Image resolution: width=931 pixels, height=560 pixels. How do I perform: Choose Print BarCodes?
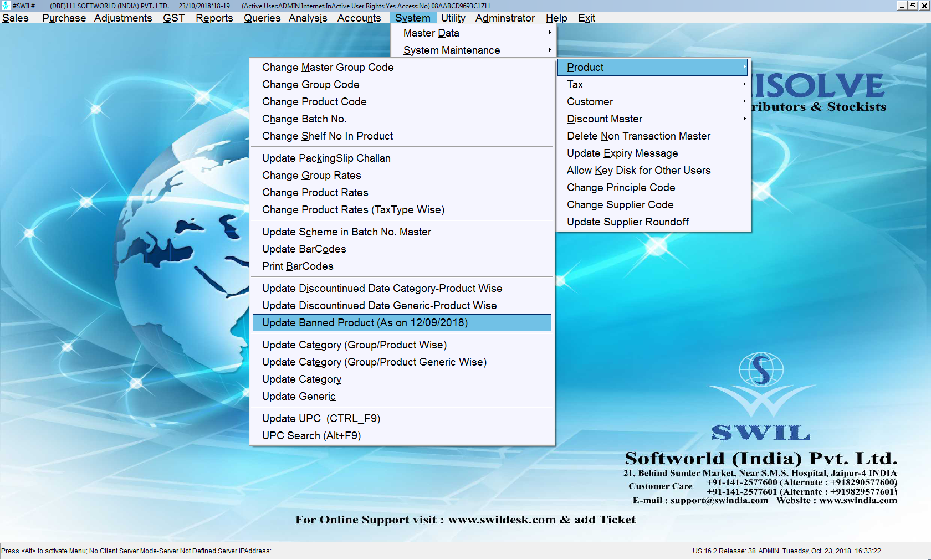pyautogui.click(x=402, y=266)
